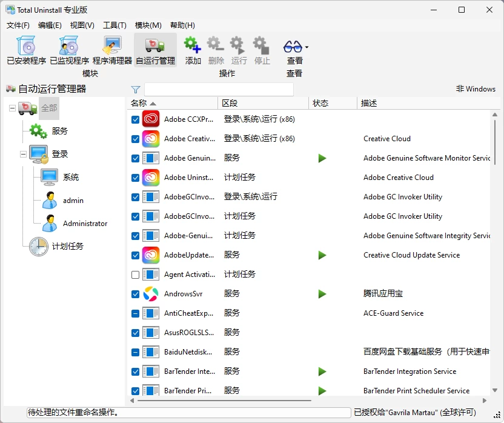Open the 视图(V) menu
Screen dimensions: 504x423
click(x=82, y=25)
